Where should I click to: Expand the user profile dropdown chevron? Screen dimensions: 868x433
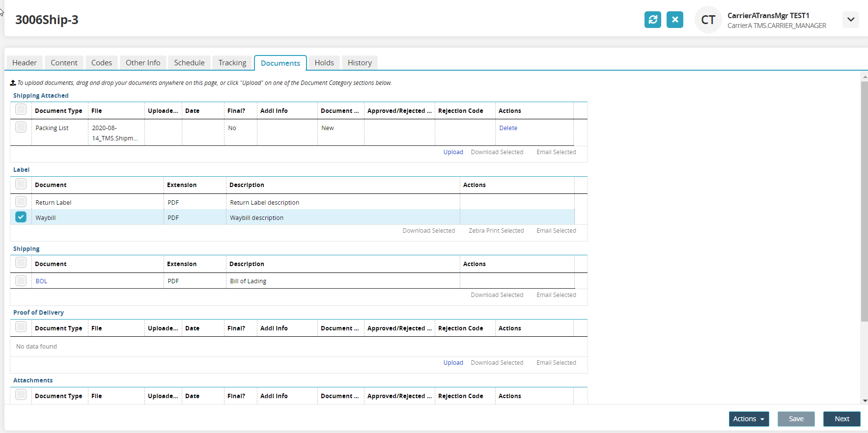[x=850, y=20]
